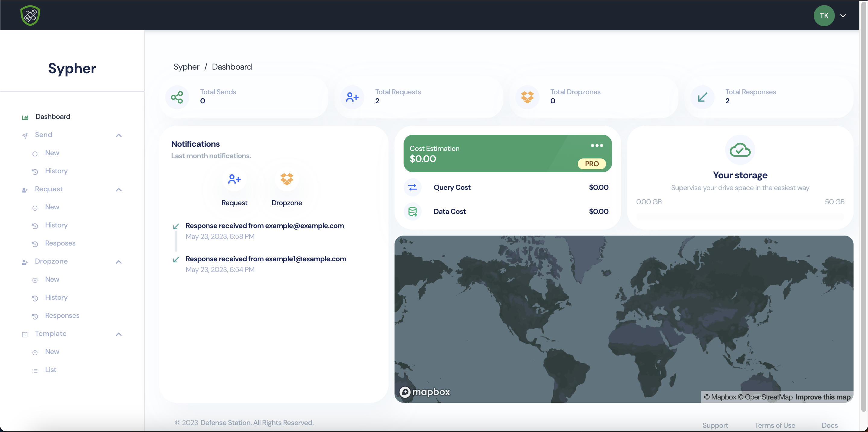Open History under Request
The height and width of the screenshot is (432, 868).
click(56, 225)
